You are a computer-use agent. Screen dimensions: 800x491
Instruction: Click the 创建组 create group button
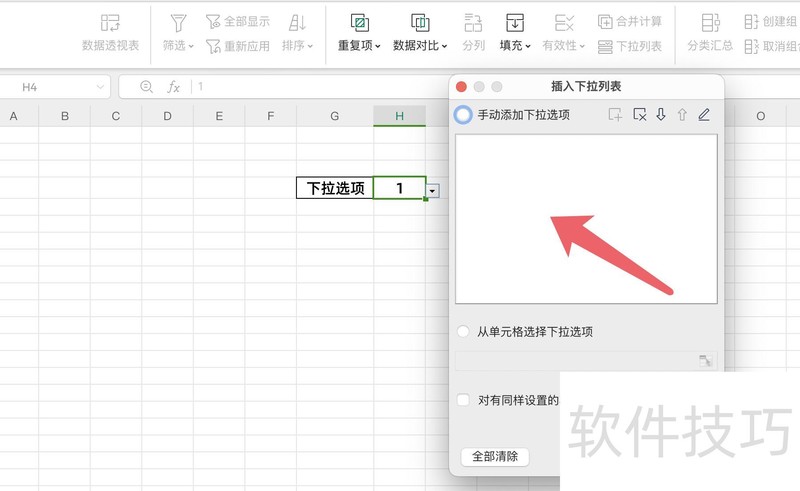(x=771, y=21)
